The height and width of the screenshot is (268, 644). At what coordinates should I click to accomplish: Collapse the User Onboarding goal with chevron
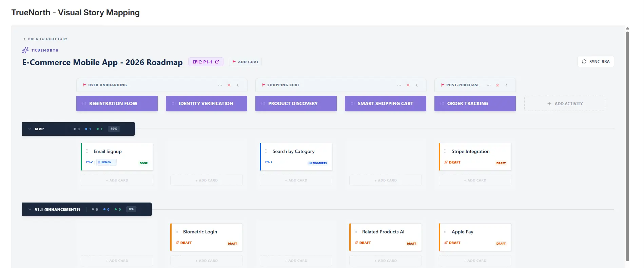coord(238,85)
